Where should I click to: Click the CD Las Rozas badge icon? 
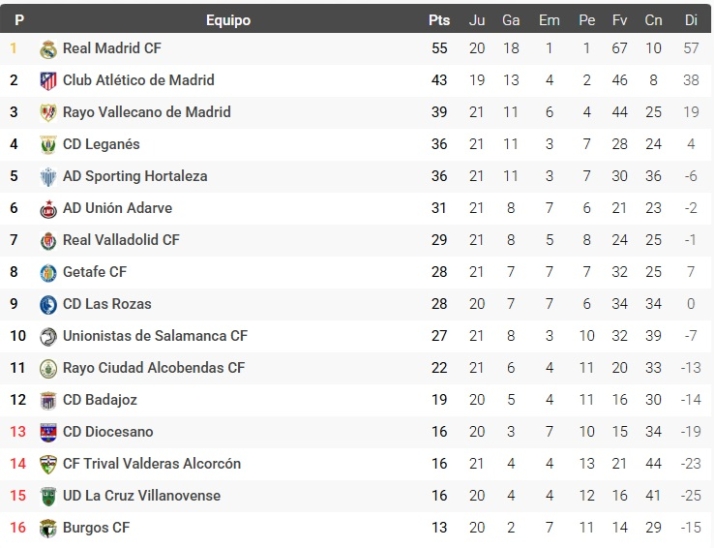[49, 304]
